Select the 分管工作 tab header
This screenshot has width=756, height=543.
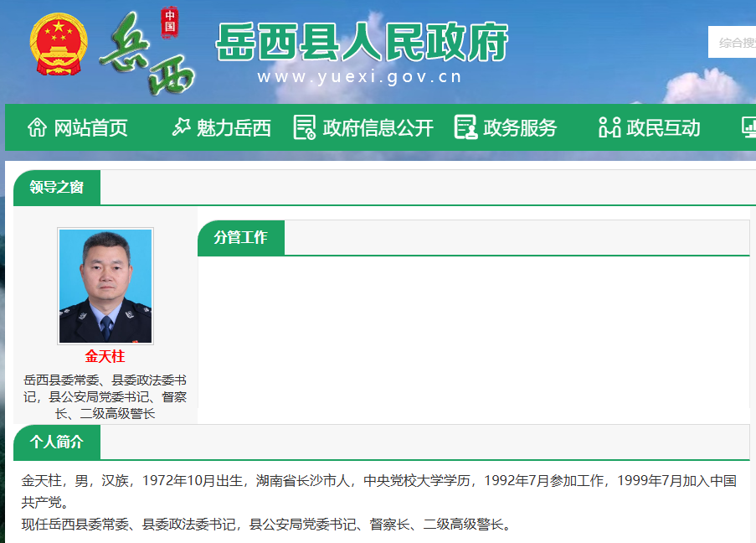tap(240, 237)
